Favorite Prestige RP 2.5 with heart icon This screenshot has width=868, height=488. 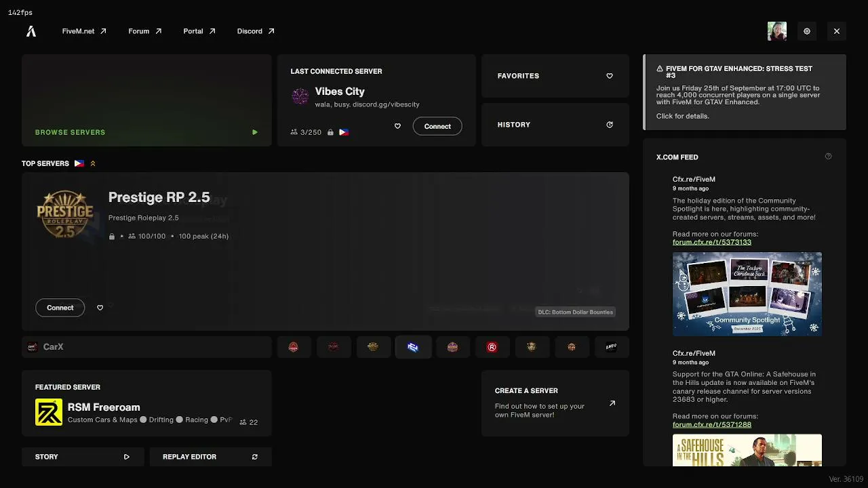point(100,308)
